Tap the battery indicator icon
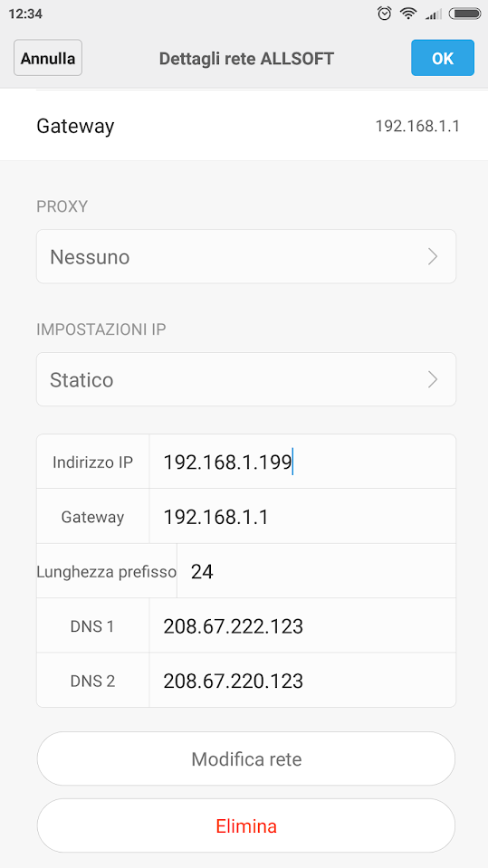 click(x=464, y=14)
